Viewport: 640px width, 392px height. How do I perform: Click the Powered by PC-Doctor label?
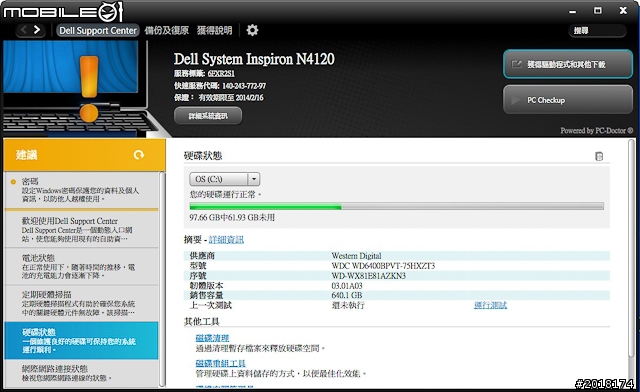pos(596,131)
